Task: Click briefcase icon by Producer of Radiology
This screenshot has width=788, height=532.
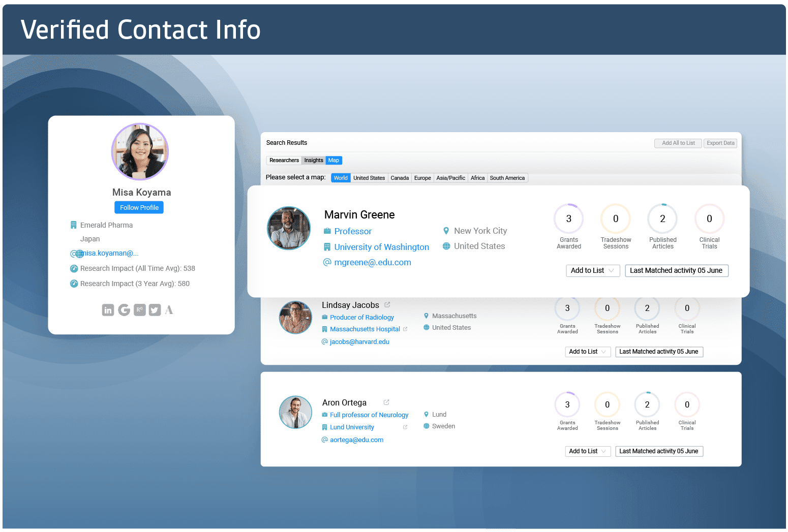Action: click(325, 317)
